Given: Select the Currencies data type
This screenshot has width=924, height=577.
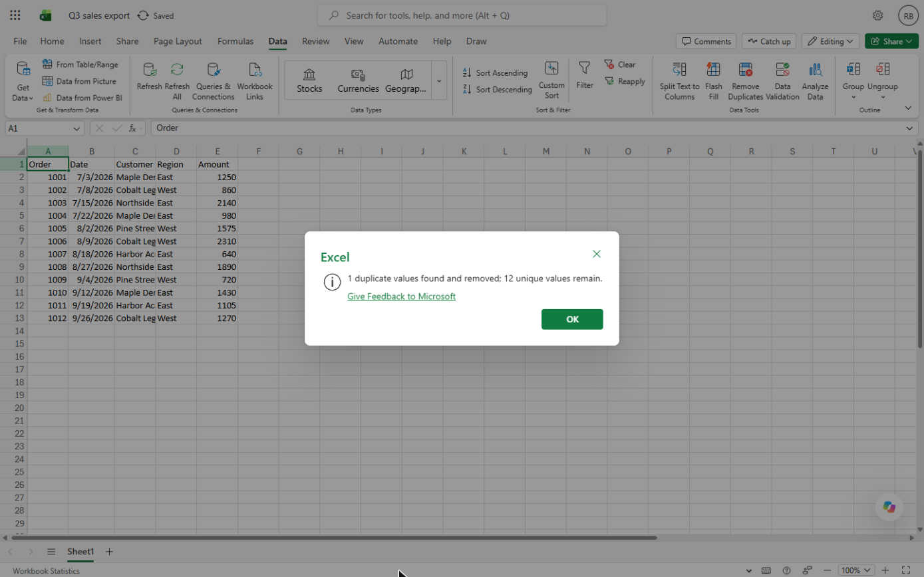Looking at the screenshot, I should click(358, 80).
